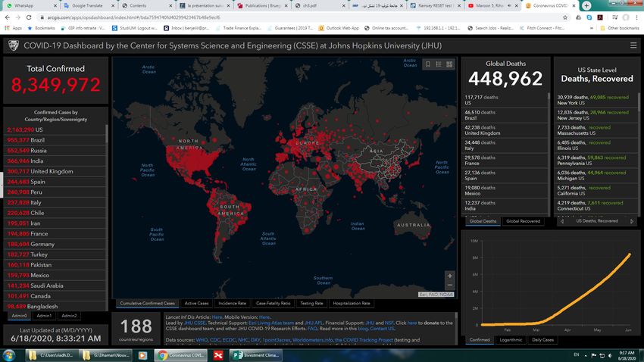Open the dashboard hamburger menu
Image resolution: width=644 pixels, height=362 pixels.
coord(633,45)
